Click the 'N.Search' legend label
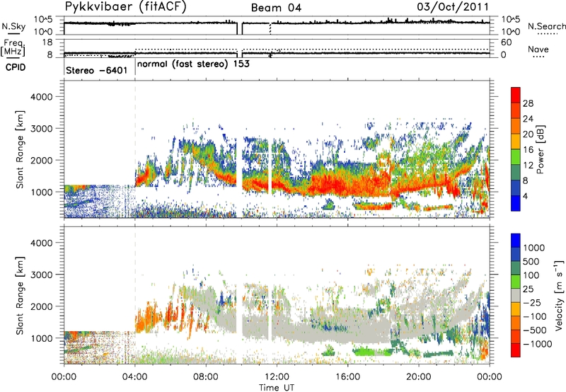 [546, 26]
